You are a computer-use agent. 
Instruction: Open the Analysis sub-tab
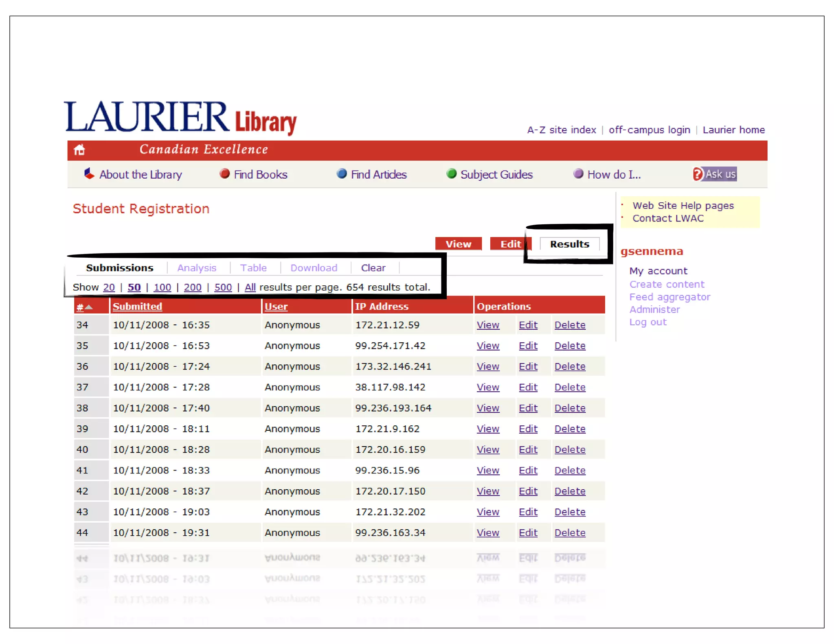point(197,268)
